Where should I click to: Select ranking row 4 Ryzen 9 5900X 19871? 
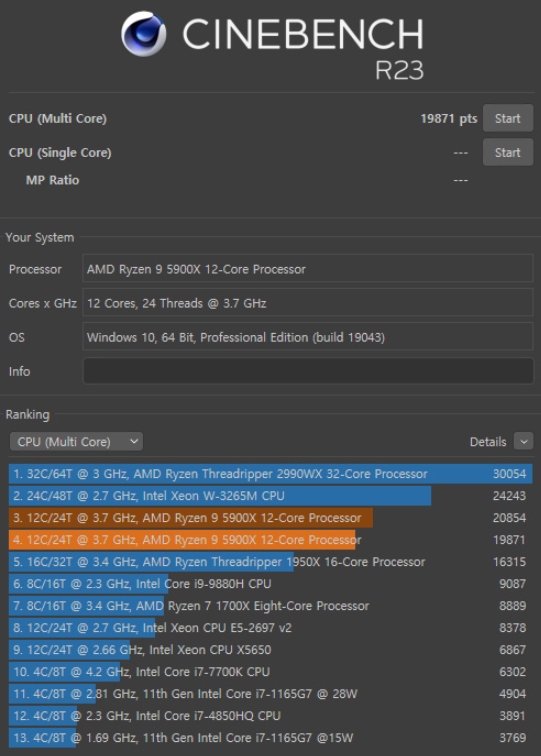pyautogui.click(x=270, y=540)
